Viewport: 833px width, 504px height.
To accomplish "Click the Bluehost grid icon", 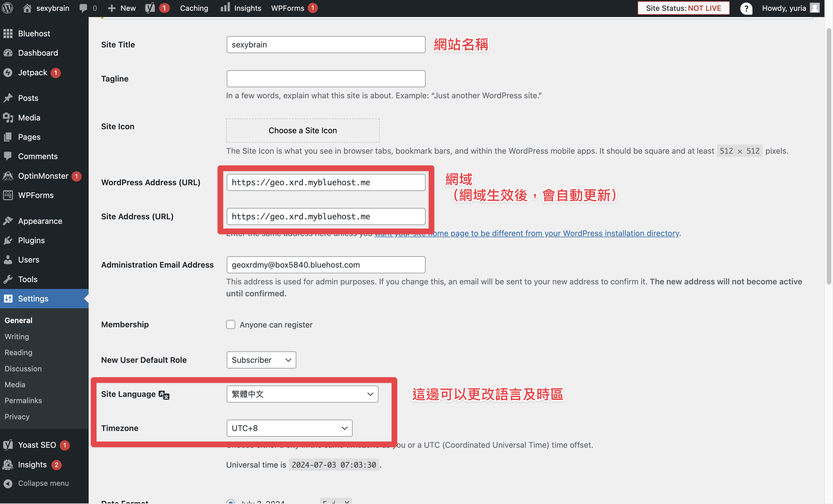I will click(8, 34).
